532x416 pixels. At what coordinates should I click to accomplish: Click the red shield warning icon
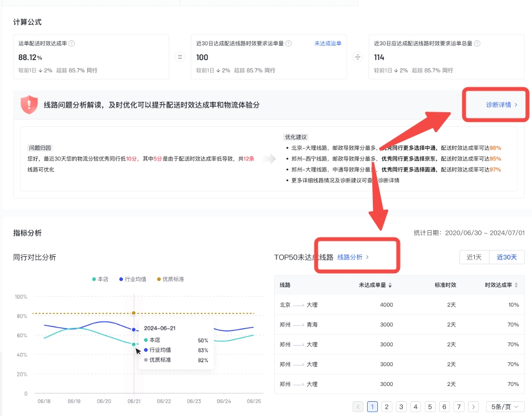click(29, 104)
